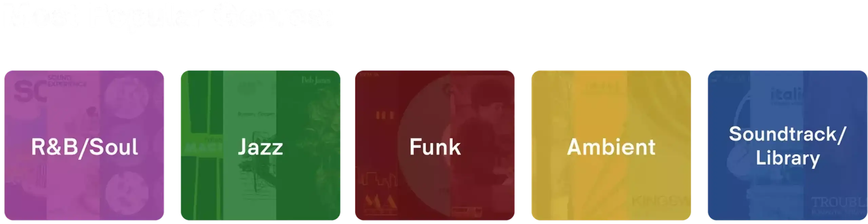Select the Funk title text
868x224 pixels.
tap(435, 147)
